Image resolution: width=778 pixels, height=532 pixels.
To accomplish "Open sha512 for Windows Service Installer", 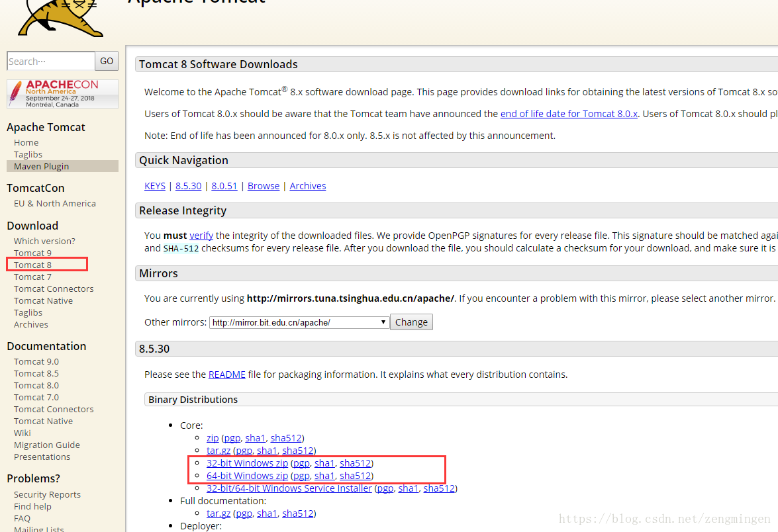I will pyautogui.click(x=439, y=488).
